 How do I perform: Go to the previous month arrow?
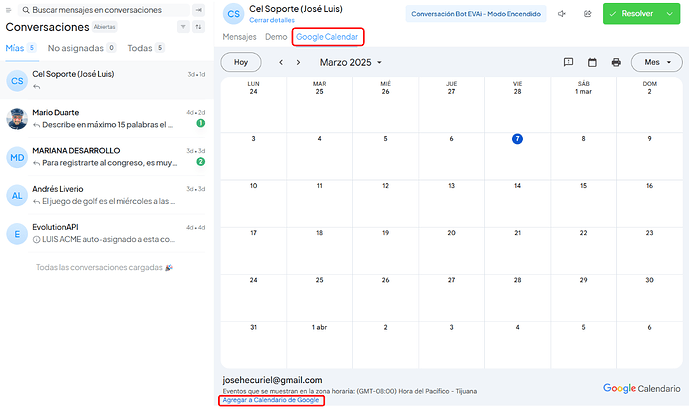[281, 62]
